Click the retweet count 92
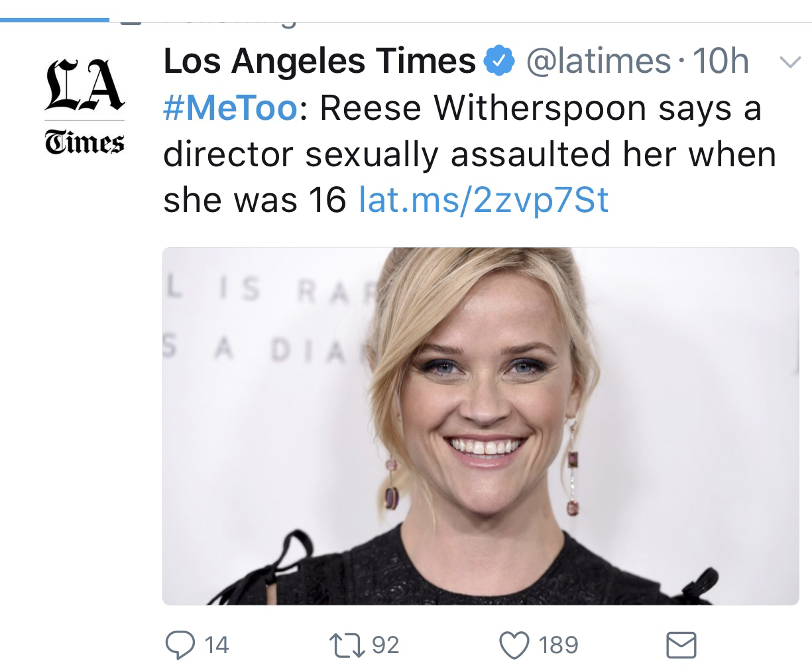This screenshot has height=671, width=812. pos(385,645)
